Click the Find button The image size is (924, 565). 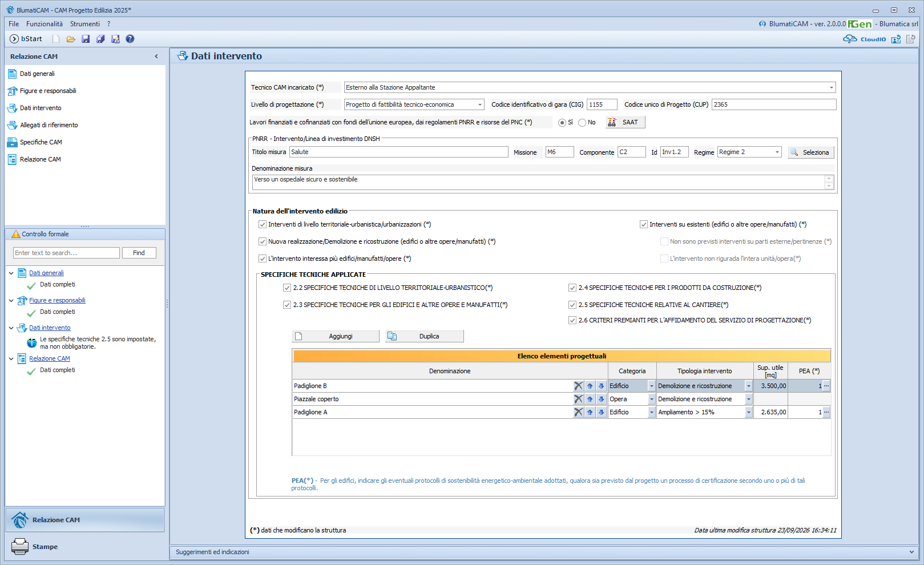(x=139, y=253)
